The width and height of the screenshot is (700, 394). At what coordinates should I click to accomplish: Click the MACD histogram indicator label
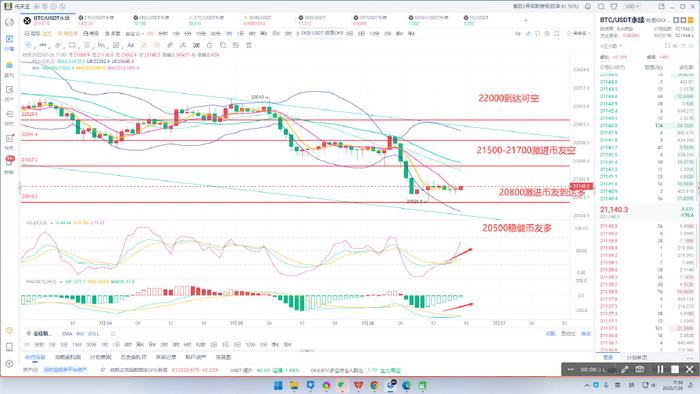tap(41, 282)
